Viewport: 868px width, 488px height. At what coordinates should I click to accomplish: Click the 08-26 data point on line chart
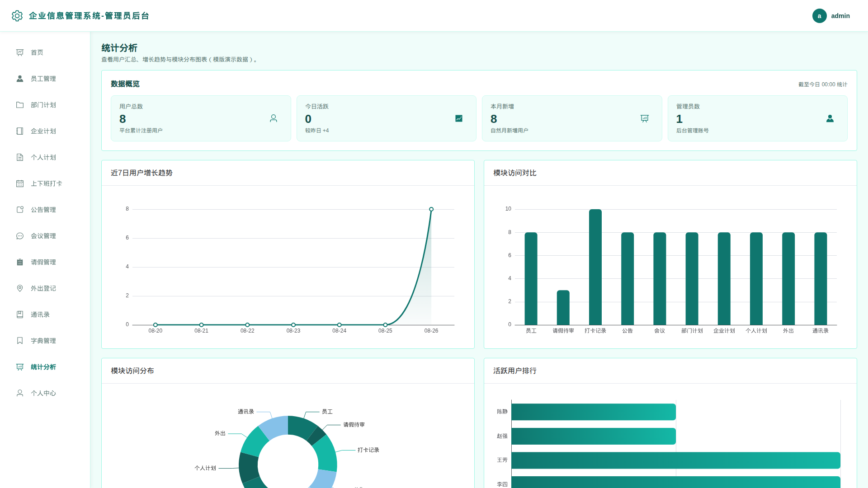point(431,209)
